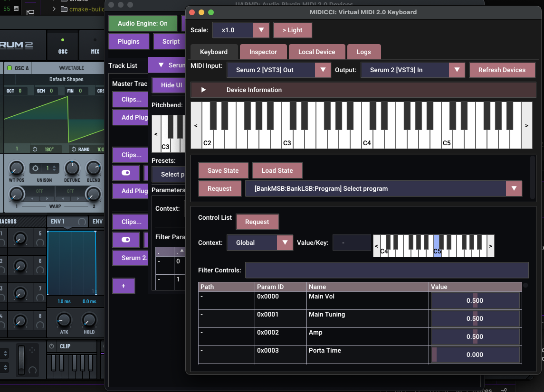Click Request next to Control List
Image resolution: width=544 pixels, height=392 pixels.
click(x=257, y=222)
